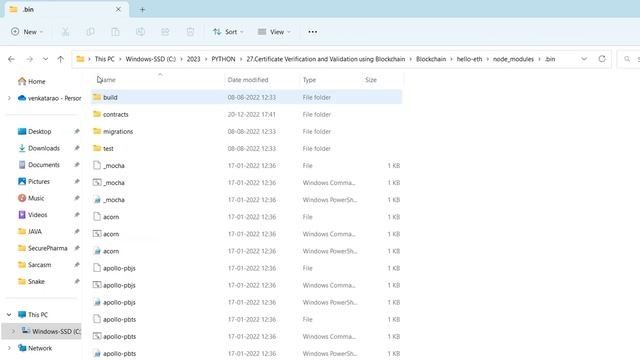Select the contracts folder
The image size is (640, 360).
247,114
